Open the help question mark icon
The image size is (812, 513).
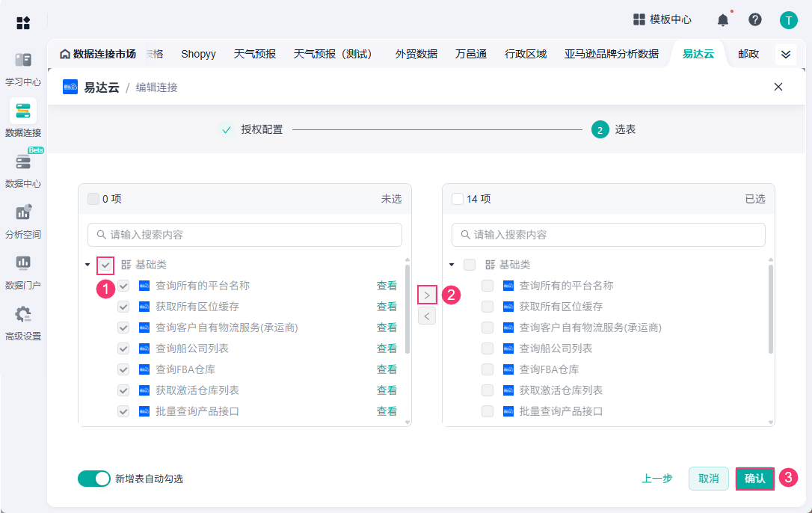point(755,19)
